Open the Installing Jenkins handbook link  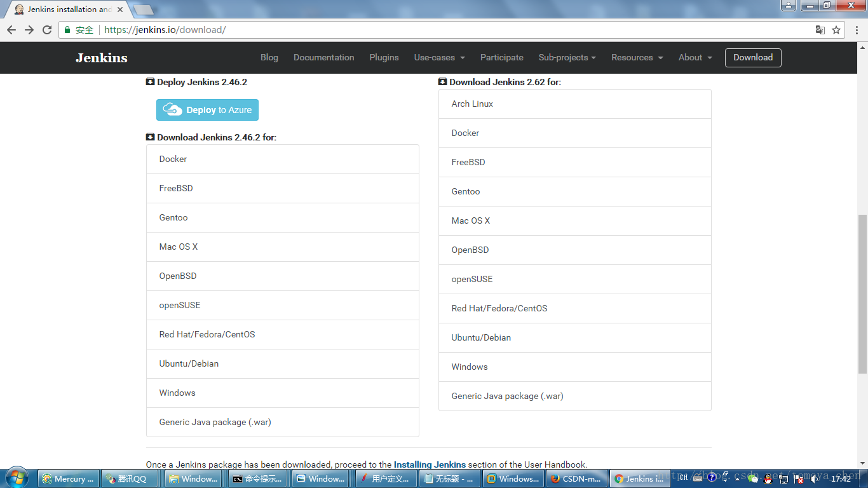(x=430, y=464)
